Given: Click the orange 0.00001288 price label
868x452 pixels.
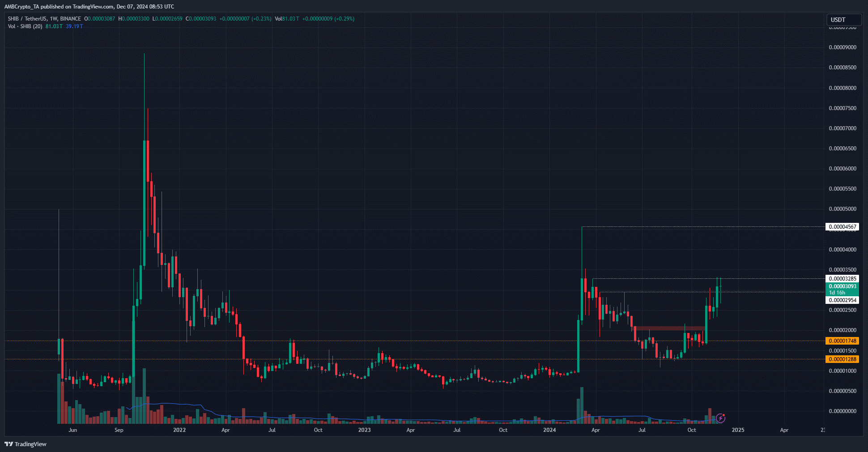Looking at the screenshot, I should (x=842, y=359).
